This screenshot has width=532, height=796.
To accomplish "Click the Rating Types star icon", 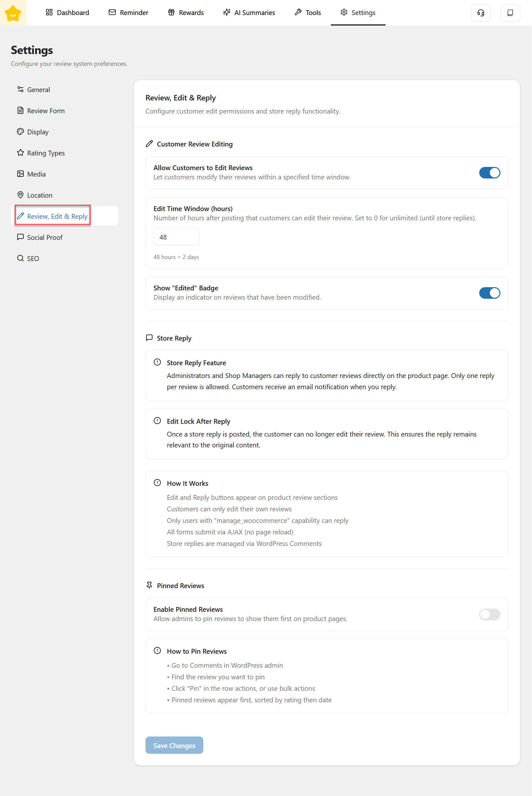I will (20, 153).
